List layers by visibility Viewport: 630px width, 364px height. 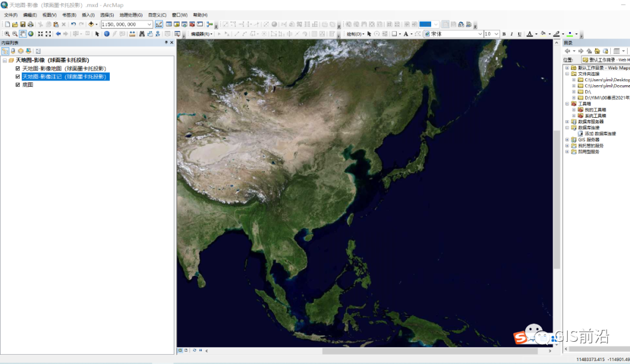[20, 51]
